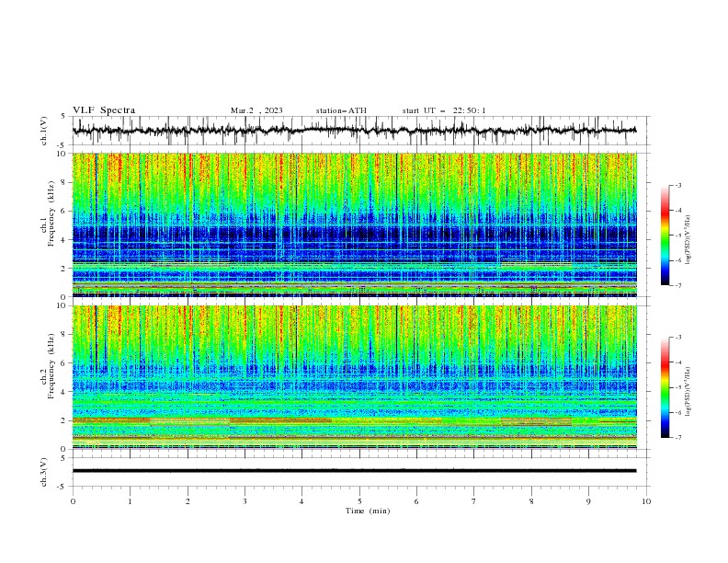Select the date text "Mar.2 , 2023"
This screenshot has height=563, width=728.
[x=256, y=110]
